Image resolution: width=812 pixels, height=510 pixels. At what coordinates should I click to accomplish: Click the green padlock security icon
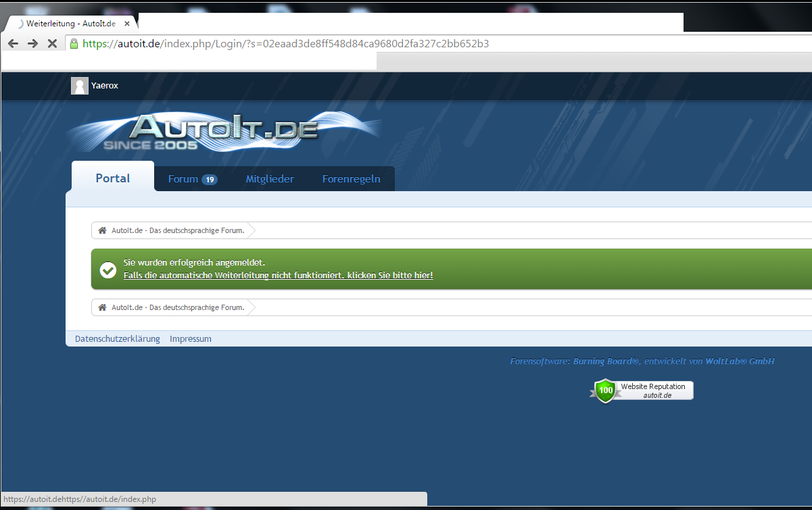tap(74, 44)
